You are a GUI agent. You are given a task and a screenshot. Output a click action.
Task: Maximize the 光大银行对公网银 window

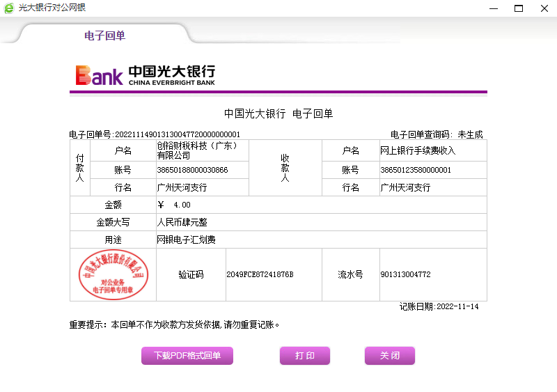click(x=518, y=8)
